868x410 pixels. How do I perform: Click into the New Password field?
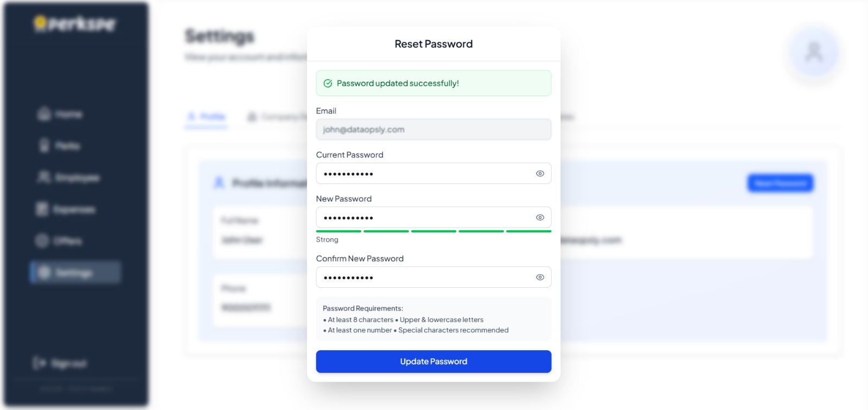tap(423, 217)
